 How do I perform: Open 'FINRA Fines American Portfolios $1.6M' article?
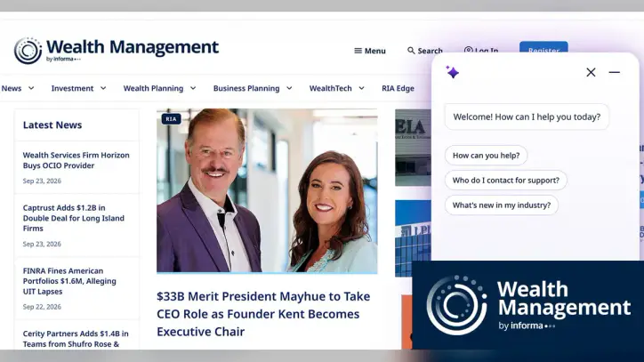69,281
